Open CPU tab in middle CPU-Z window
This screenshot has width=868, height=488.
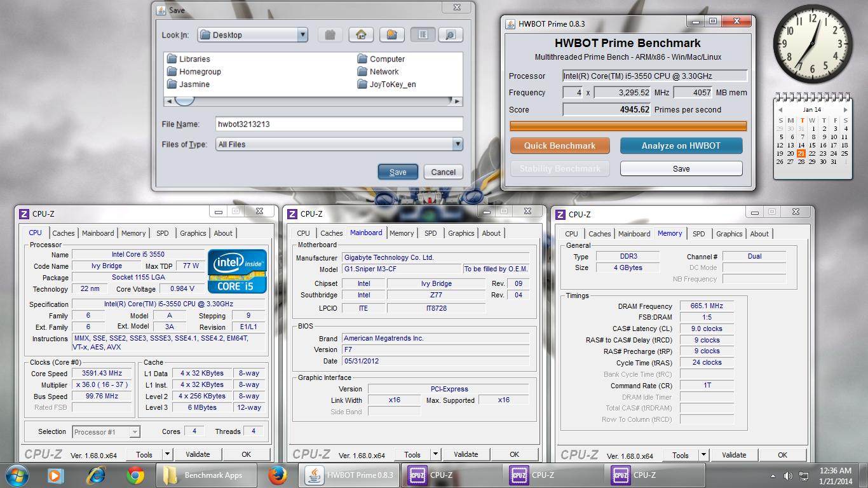[304, 233]
